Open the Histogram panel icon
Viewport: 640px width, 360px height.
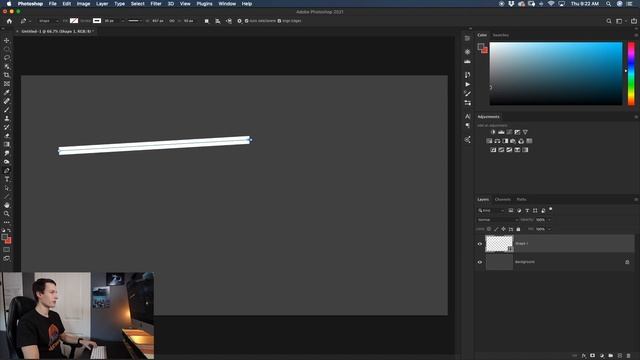467,61
